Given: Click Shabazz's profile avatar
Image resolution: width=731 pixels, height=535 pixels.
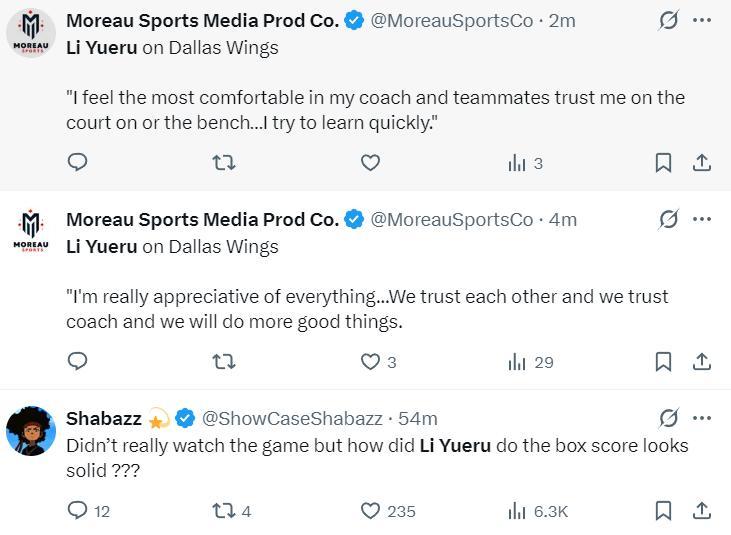Looking at the screenshot, I should [x=31, y=431].
